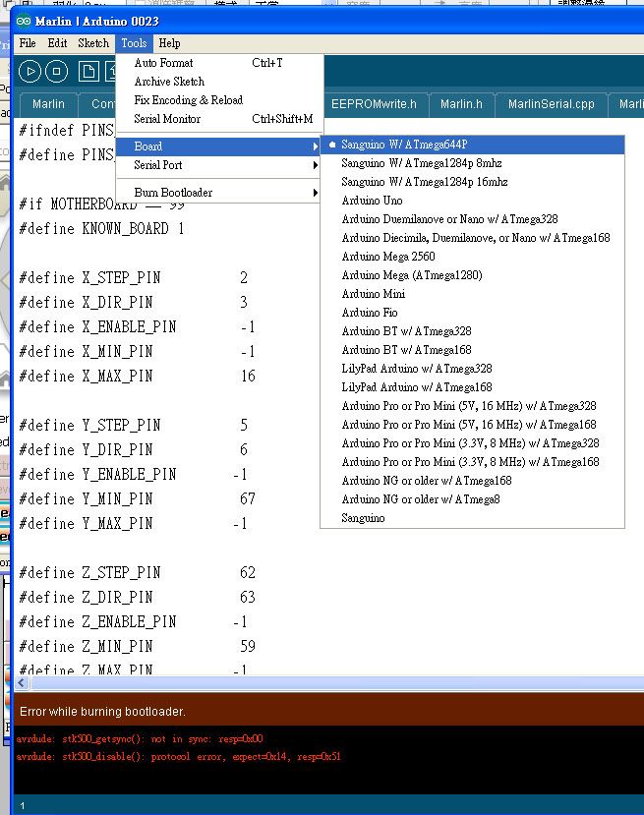
Task: Click the Stop toolbar icon
Action: point(57,71)
